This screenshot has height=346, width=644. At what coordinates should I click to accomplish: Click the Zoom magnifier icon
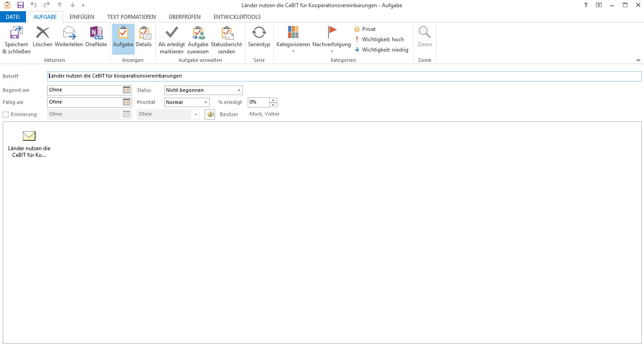(425, 33)
